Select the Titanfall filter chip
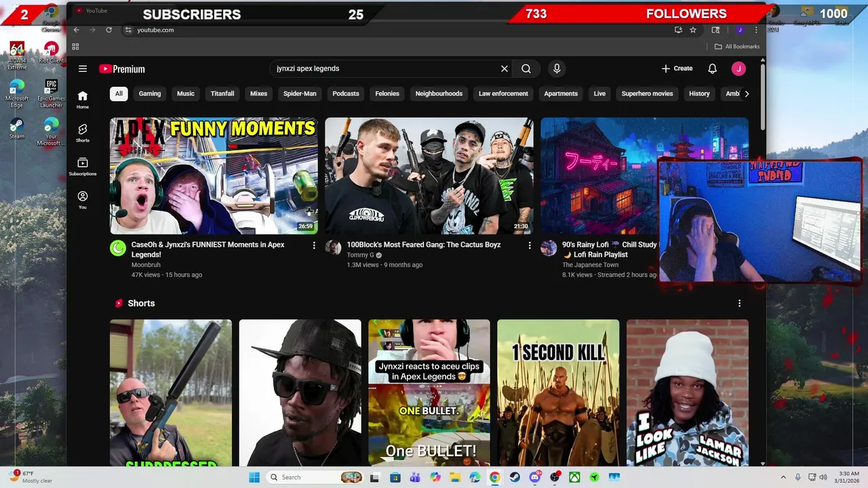The image size is (868, 488). (x=222, y=94)
